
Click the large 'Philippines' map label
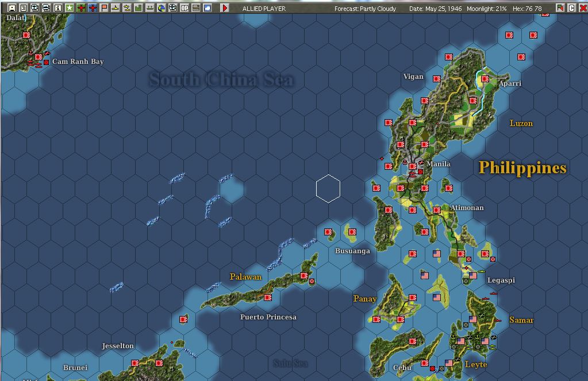pos(522,168)
